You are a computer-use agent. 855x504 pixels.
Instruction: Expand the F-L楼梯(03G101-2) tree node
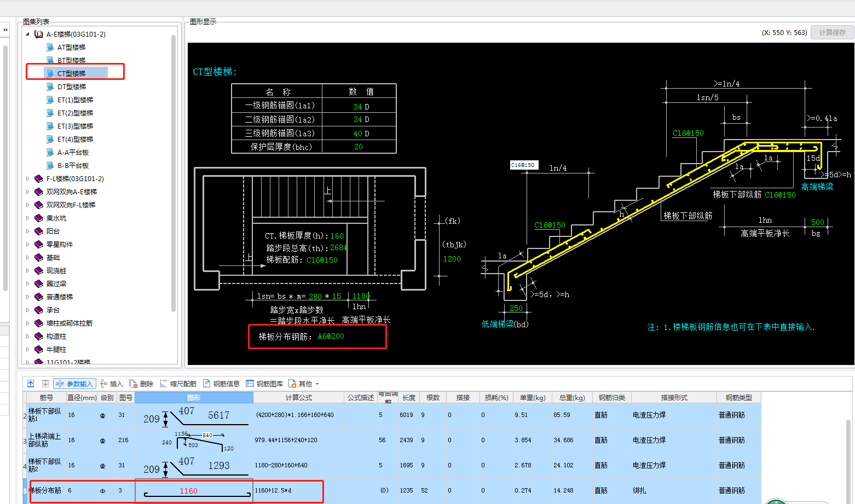click(28, 178)
